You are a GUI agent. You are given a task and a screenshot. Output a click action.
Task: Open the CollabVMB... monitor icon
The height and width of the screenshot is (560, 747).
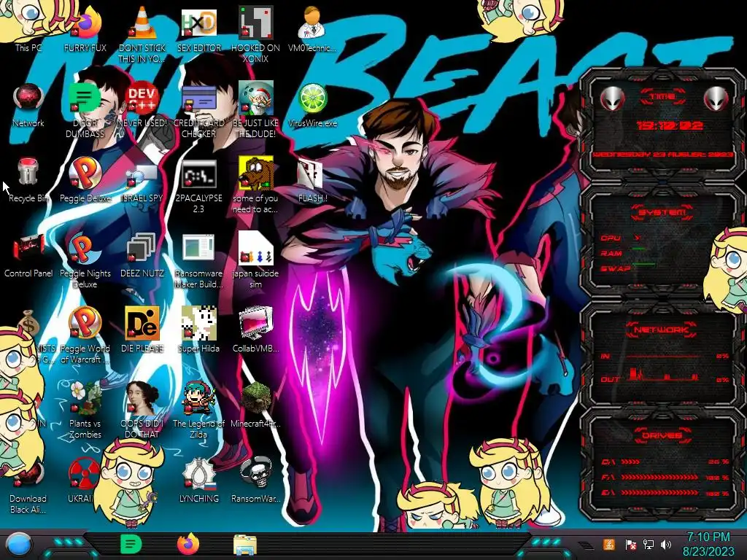pyautogui.click(x=255, y=330)
